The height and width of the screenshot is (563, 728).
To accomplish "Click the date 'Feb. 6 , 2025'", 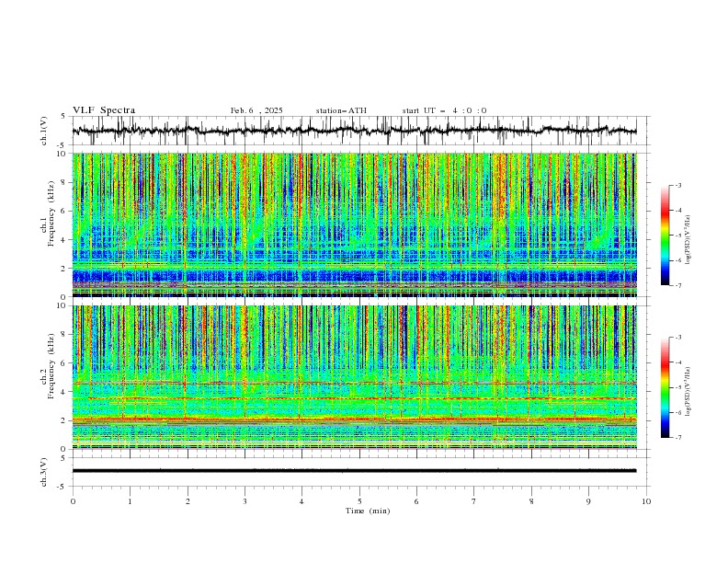I will click(x=256, y=110).
